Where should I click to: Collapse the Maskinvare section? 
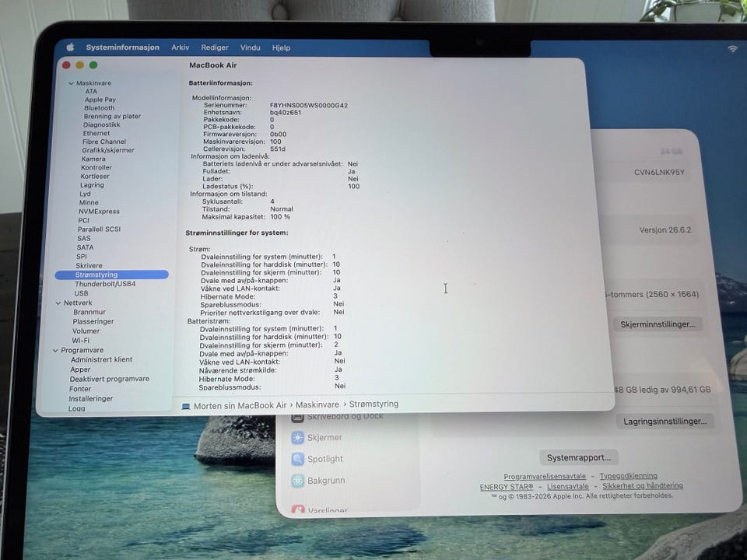[71, 83]
